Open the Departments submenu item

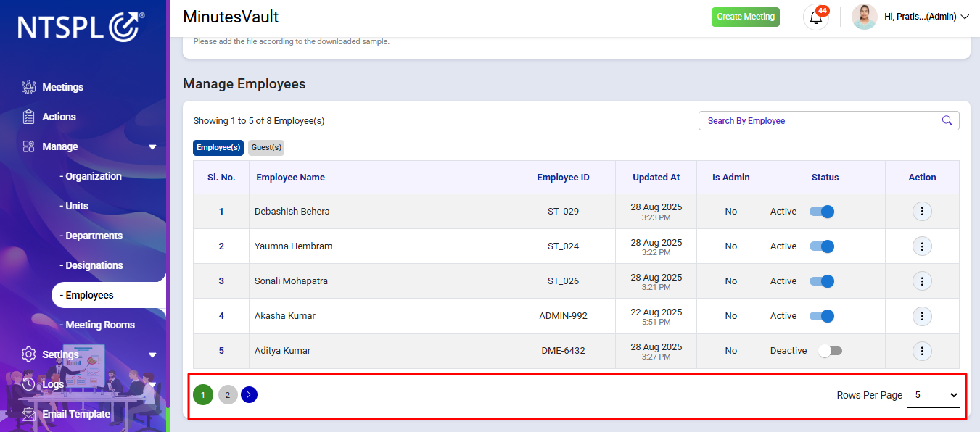click(x=91, y=236)
